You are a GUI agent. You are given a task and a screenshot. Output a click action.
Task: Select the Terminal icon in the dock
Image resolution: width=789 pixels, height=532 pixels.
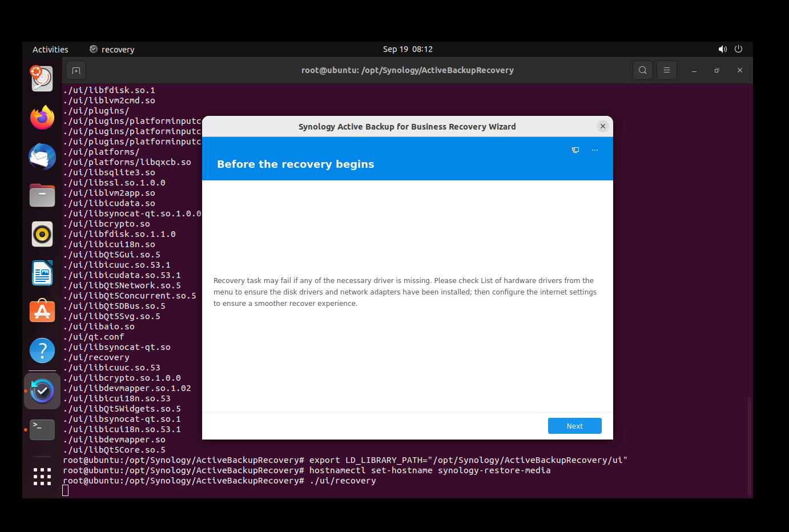(42, 430)
